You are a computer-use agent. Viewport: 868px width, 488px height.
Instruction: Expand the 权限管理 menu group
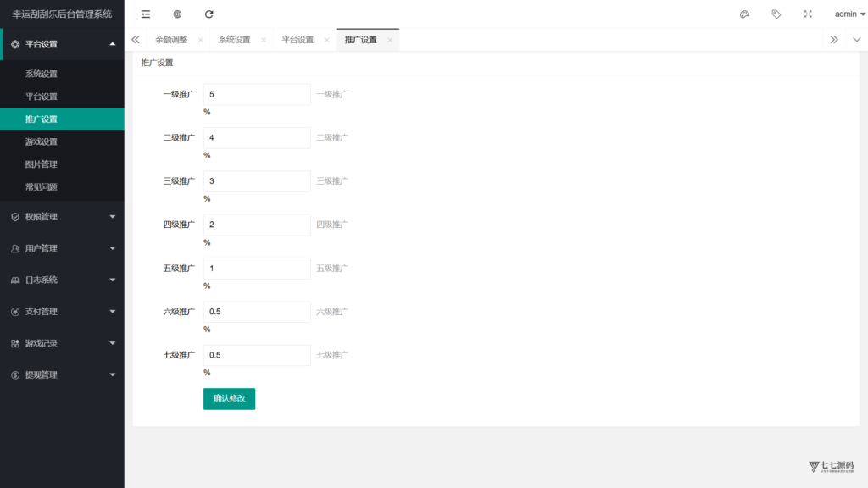62,217
